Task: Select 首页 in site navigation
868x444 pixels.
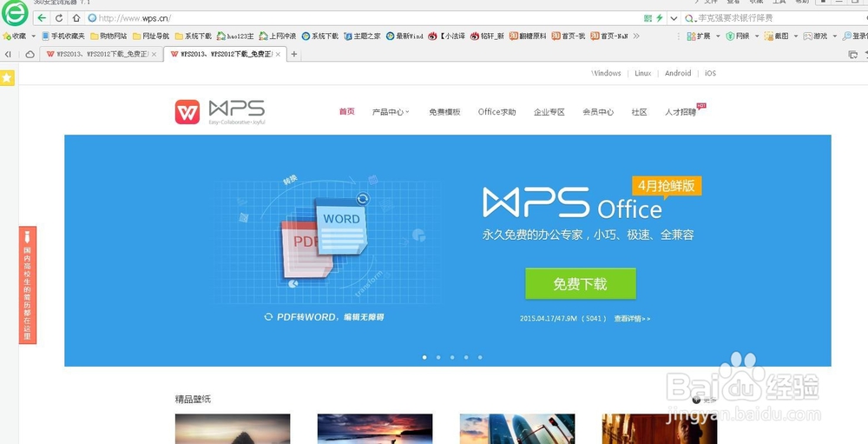Action: pos(347,112)
